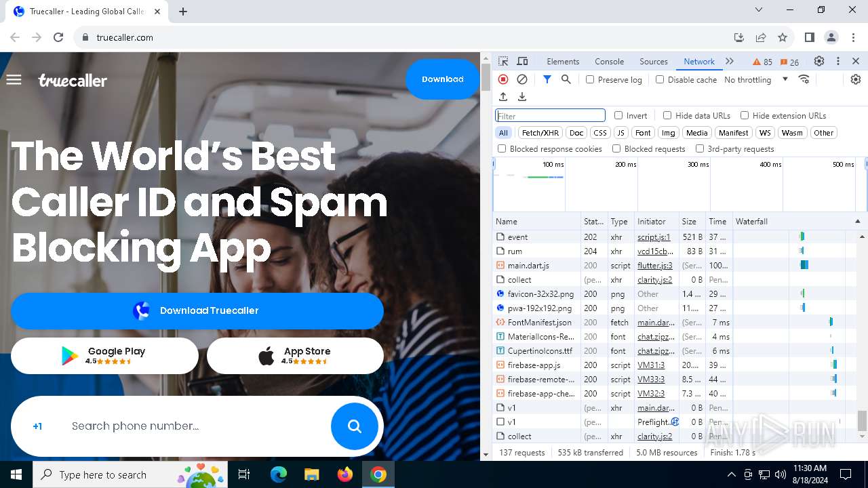This screenshot has width=868, height=488.
Task: Open the flutter.js:3 initiator link
Action: coord(655,266)
